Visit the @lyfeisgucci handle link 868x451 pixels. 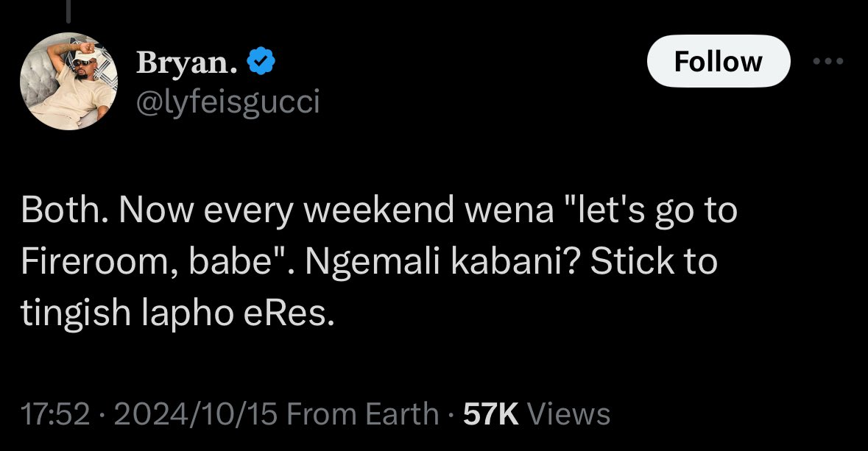(227, 102)
